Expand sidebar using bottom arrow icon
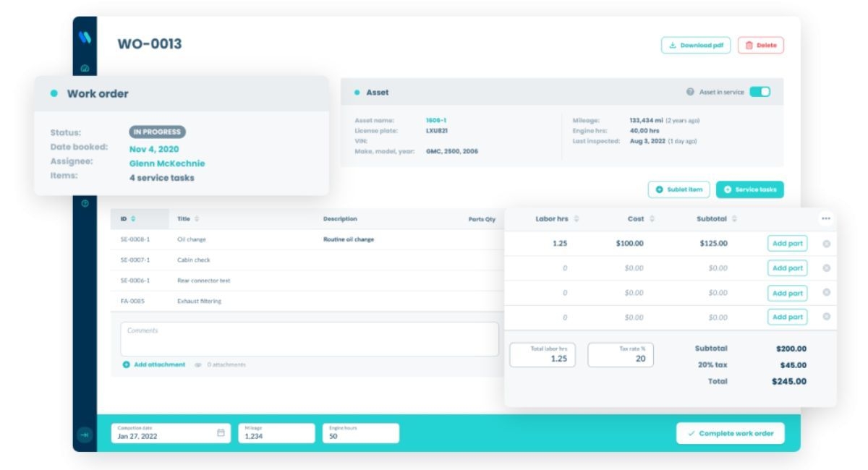 click(x=85, y=435)
